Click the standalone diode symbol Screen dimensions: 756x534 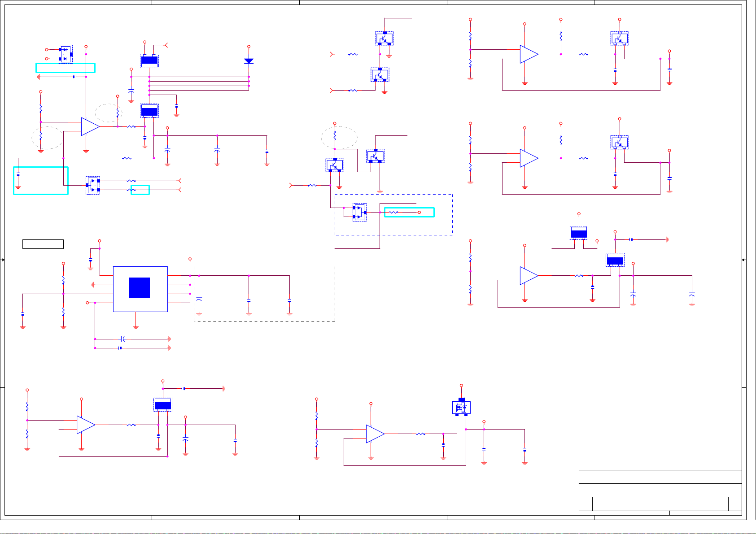249,61
